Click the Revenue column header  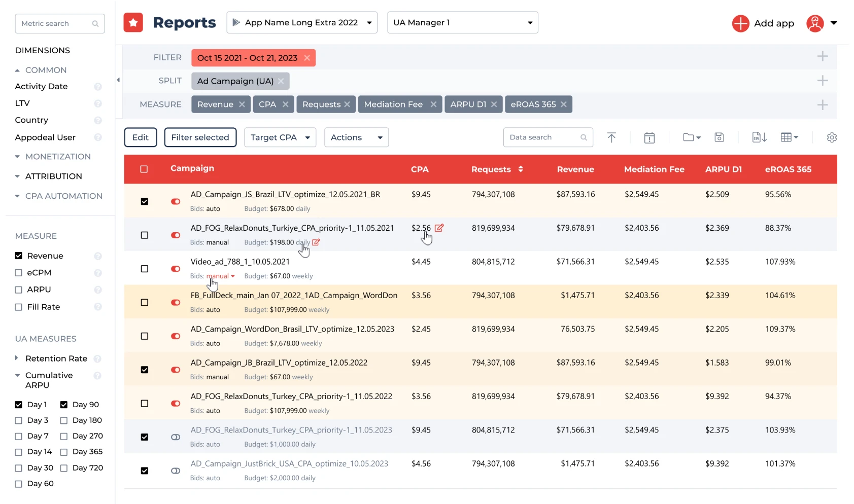tap(575, 169)
